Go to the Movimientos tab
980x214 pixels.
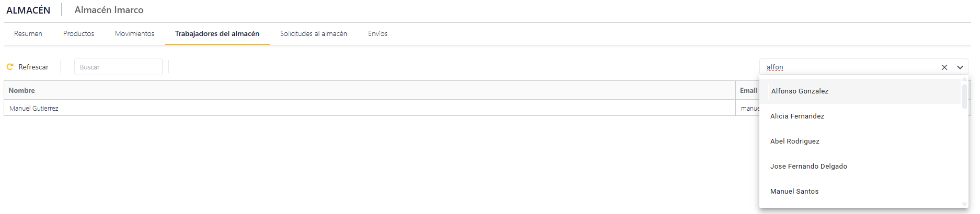click(134, 34)
